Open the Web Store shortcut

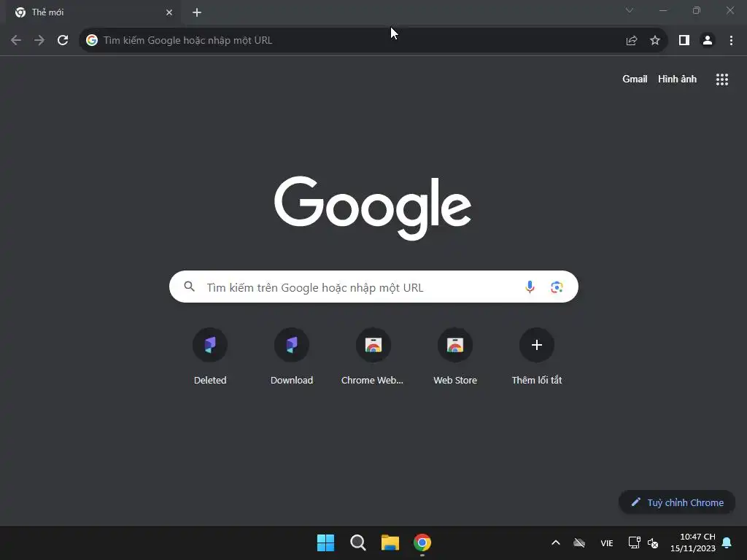455,356
